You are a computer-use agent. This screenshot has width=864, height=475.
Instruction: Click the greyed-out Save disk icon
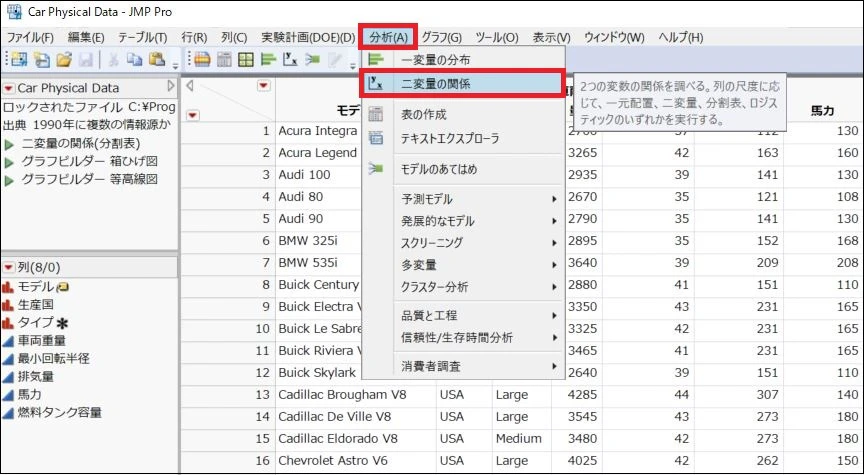pos(85,60)
